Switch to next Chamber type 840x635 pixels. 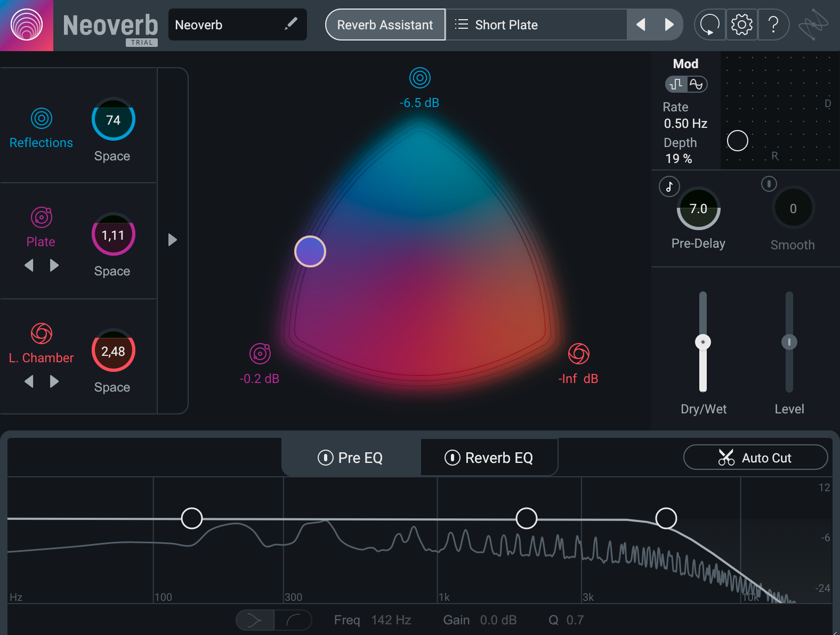pos(54,381)
